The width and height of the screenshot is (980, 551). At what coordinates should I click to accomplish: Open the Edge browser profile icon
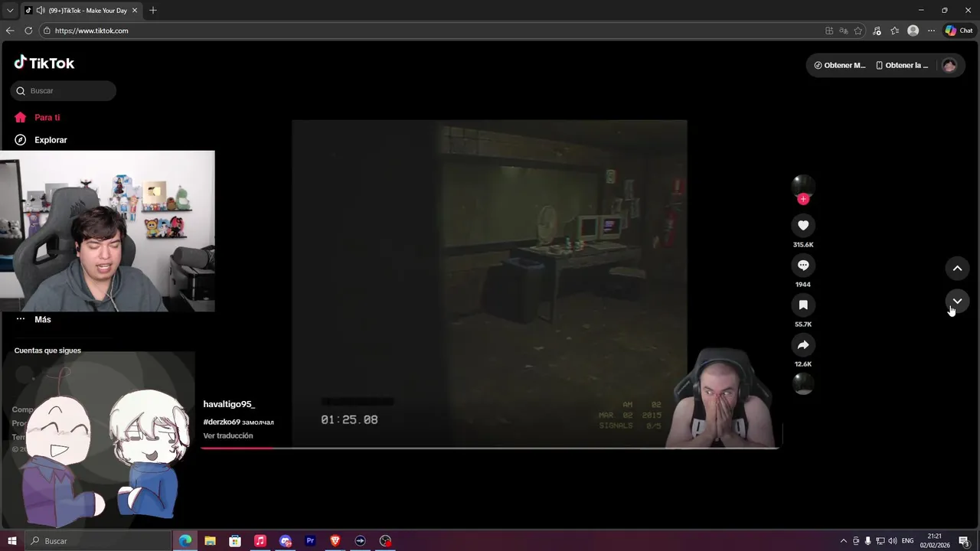[913, 31]
